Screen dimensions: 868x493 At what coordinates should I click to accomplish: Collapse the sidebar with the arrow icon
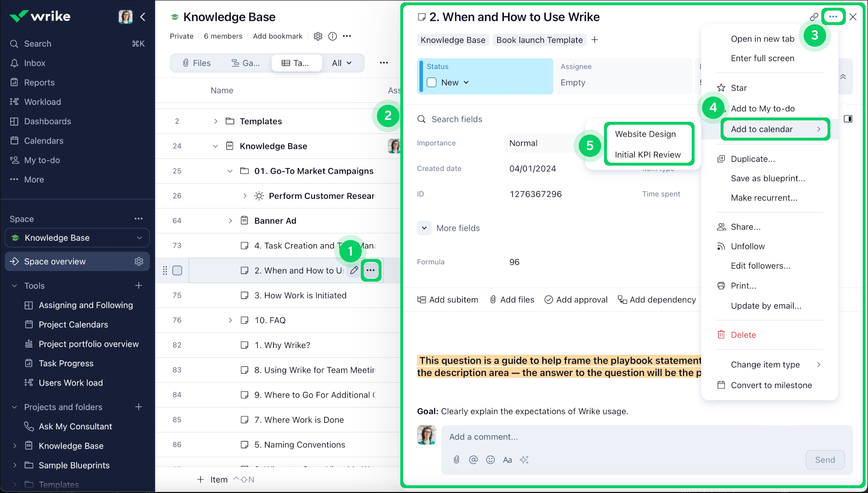(143, 17)
